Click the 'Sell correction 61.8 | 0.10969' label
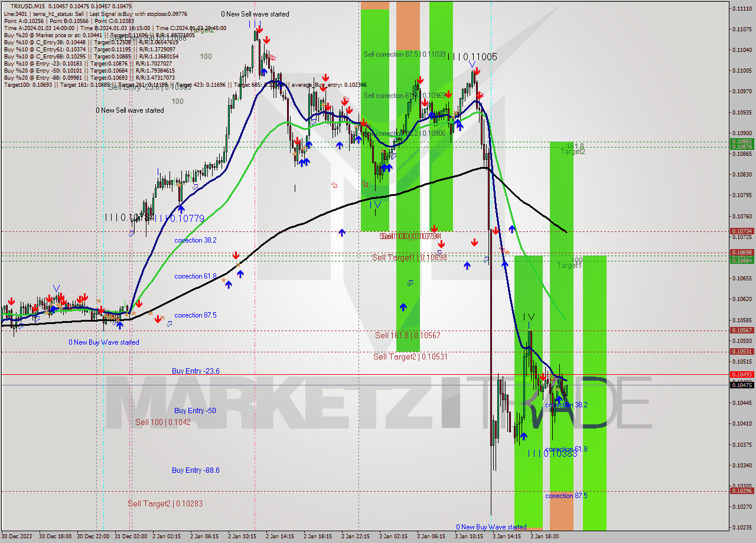Viewport: 756px width, 543px height. (x=405, y=95)
